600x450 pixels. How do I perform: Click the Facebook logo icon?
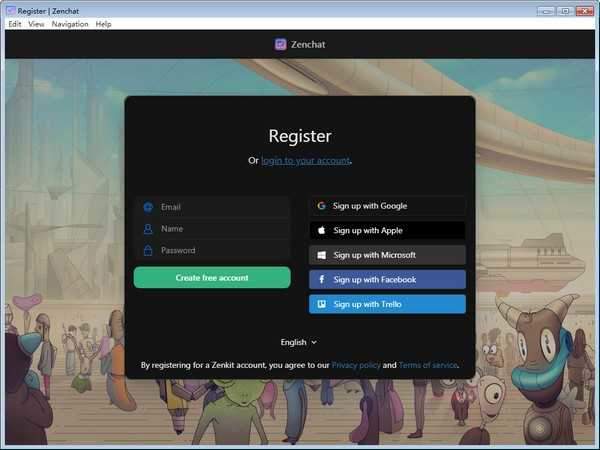click(322, 280)
